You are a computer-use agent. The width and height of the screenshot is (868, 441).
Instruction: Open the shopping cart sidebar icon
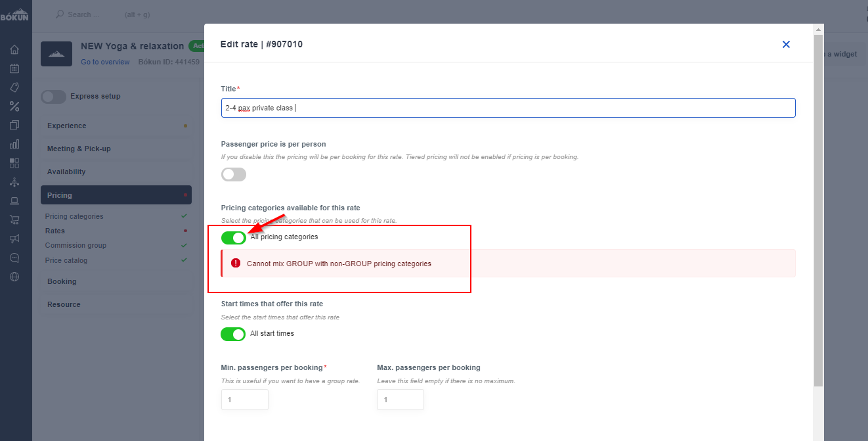click(14, 220)
